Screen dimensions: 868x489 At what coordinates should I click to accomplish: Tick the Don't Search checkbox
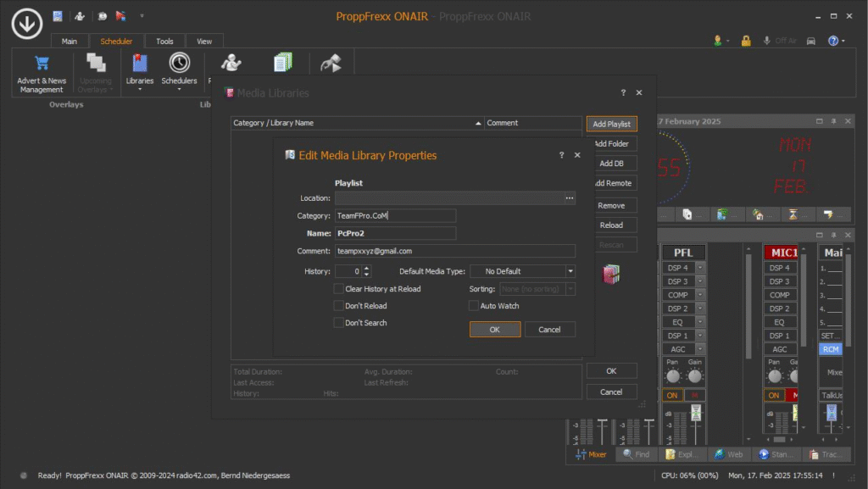point(339,323)
